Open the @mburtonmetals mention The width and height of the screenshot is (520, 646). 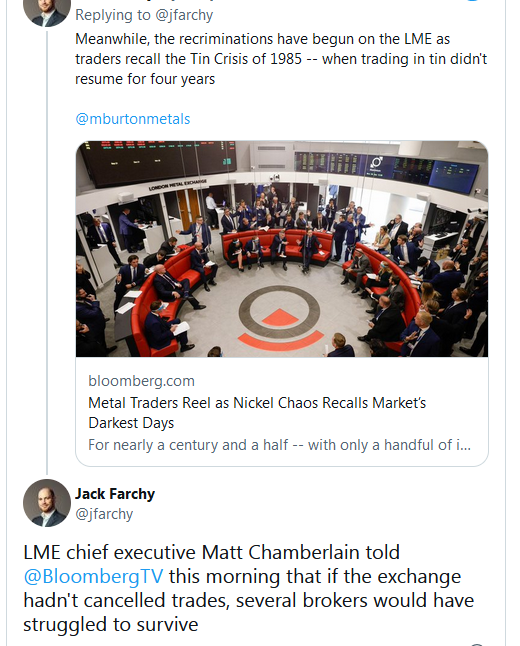tap(133, 119)
